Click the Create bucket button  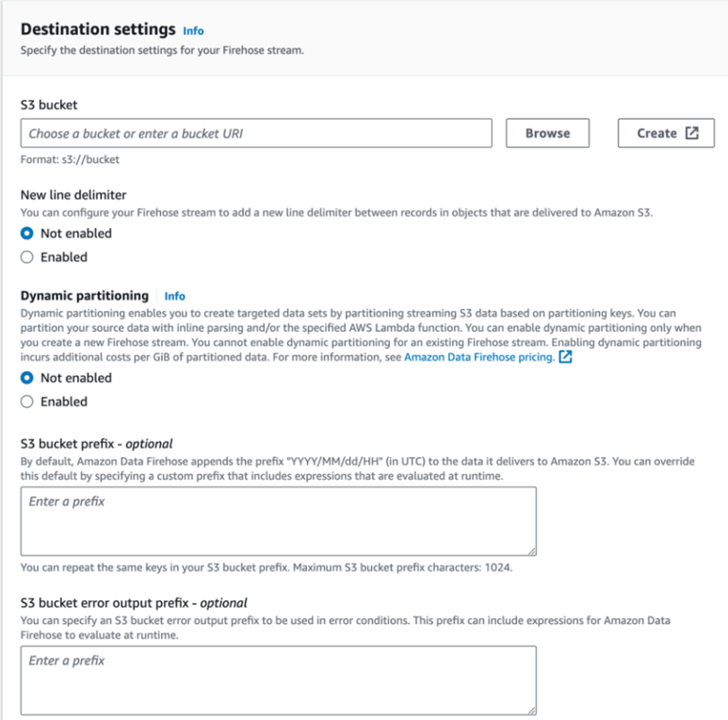tap(666, 134)
